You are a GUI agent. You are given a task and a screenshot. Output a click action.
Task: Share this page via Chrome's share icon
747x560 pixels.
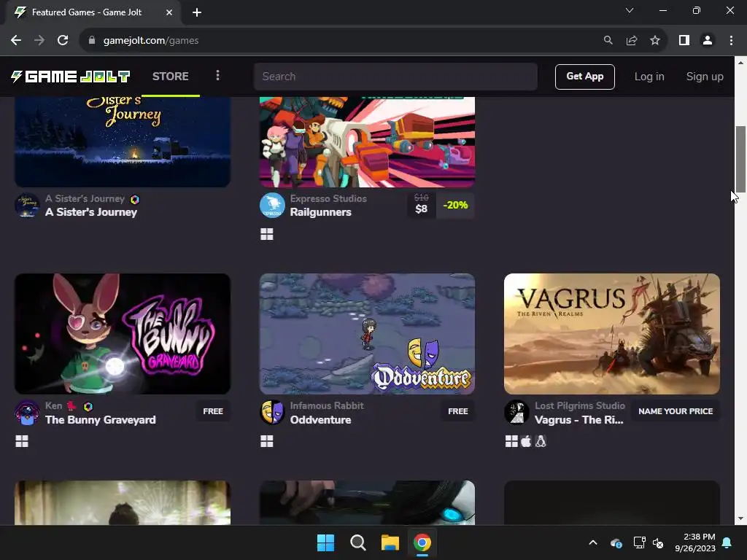tap(632, 41)
